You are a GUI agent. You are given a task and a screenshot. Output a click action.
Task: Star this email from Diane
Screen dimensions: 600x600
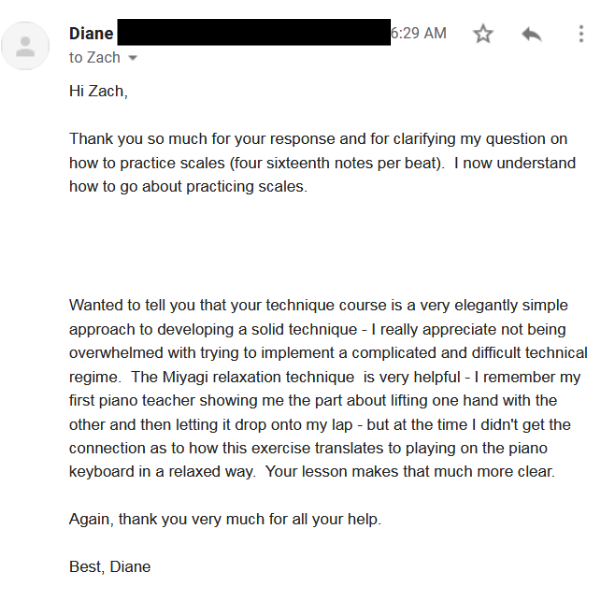[x=483, y=34]
